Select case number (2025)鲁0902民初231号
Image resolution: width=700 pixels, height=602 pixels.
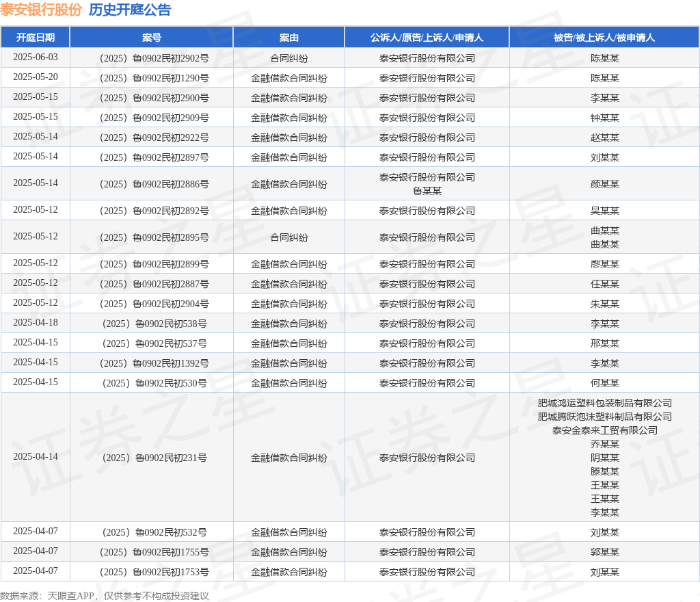pos(154,458)
